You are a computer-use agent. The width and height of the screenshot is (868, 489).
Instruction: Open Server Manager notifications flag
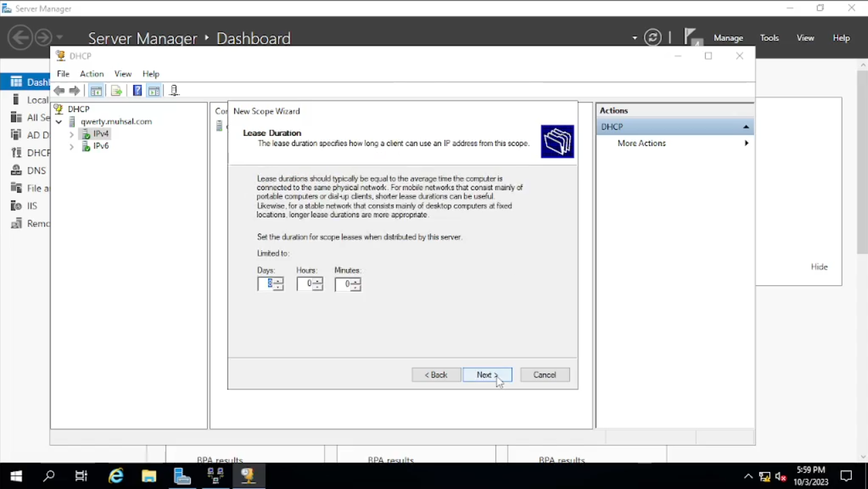[x=691, y=37]
